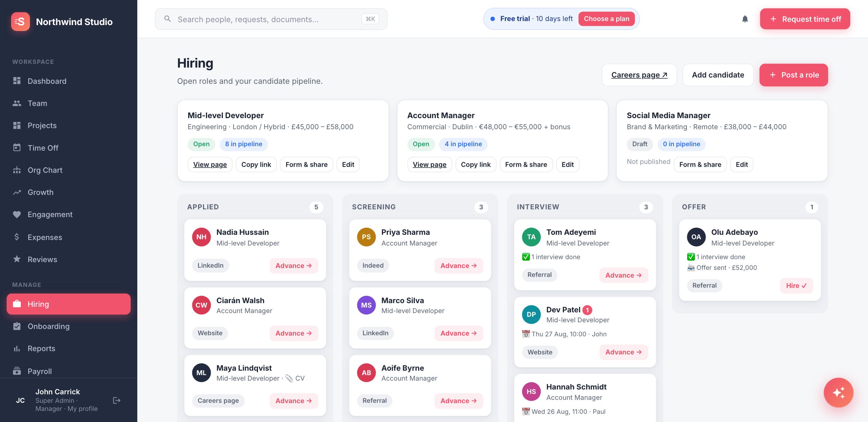Copy link for the Account Manager role
Viewport: 868px width, 422px height.
pyautogui.click(x=476, y=164)
